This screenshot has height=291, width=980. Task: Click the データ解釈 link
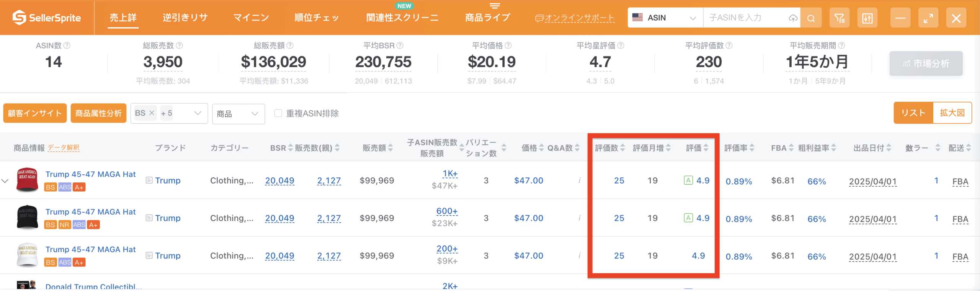click(x=64, y=148)
